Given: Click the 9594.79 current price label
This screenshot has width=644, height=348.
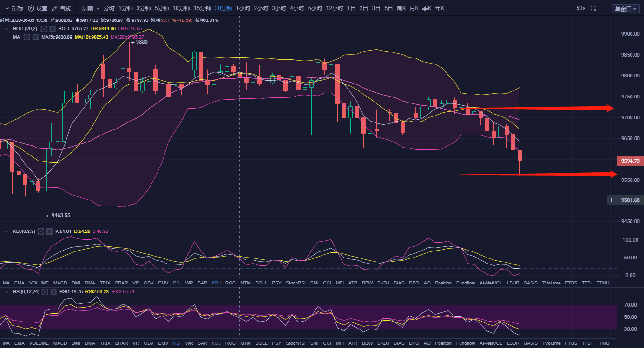Looking at the screenshot, I should tap(630, 161).
